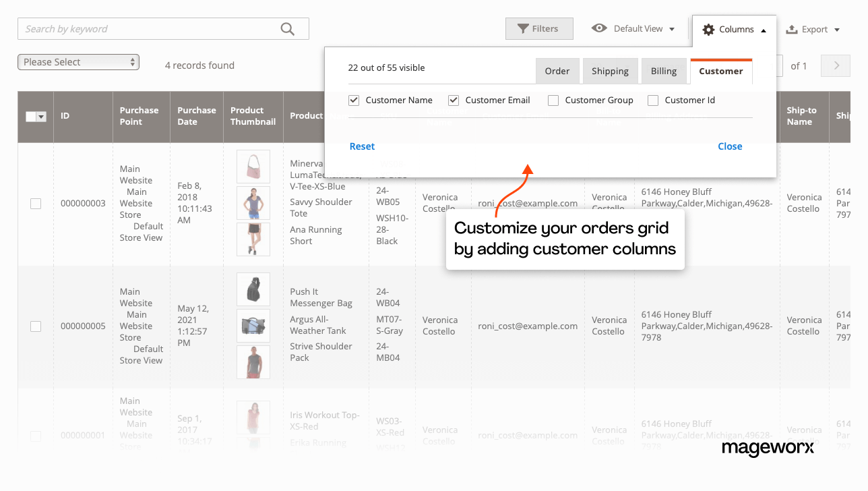Switch to the Shipping tab
The width and height of the screenshot is (868, 491).
[610, 71]
